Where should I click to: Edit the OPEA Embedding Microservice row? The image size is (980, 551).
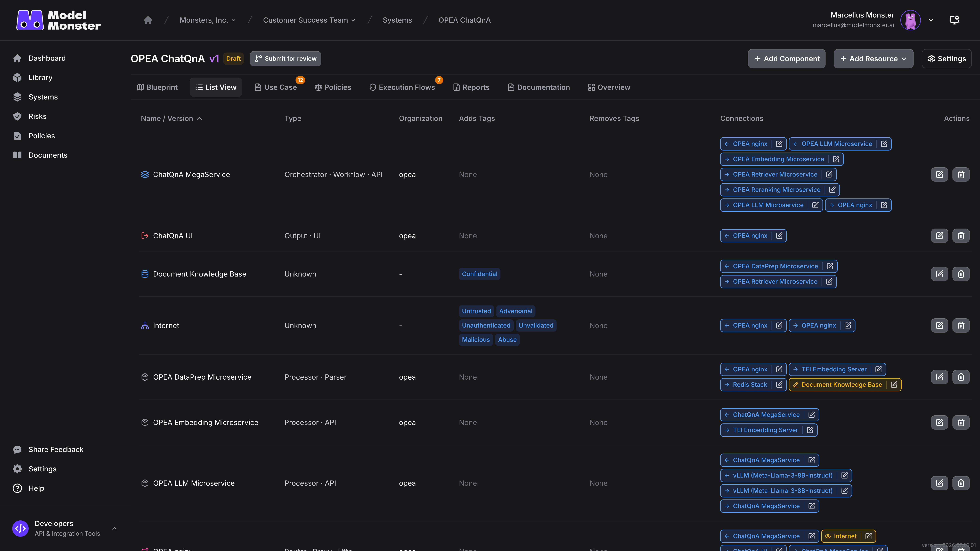pyautogui.click(x=939, y=422)
